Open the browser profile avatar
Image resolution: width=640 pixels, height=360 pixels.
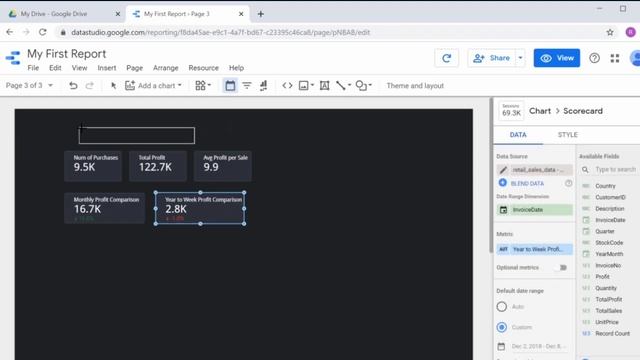tap(630, 32)
